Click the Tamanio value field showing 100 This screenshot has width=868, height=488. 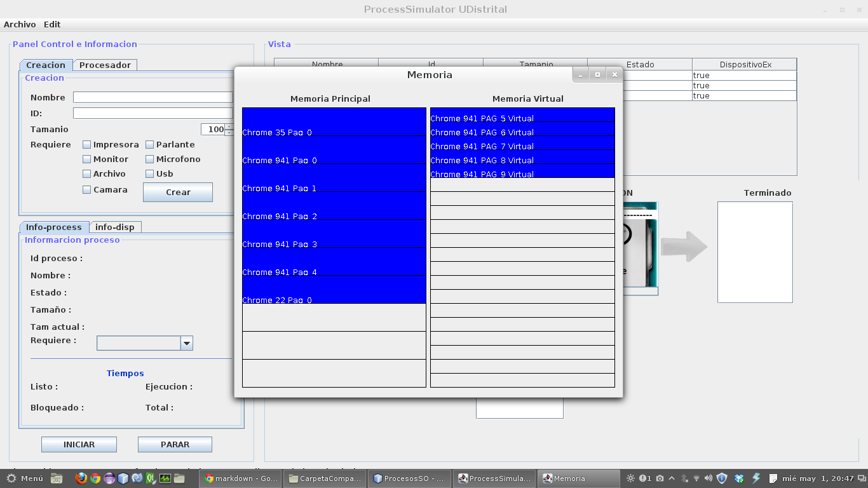click(x=213, y=130)
